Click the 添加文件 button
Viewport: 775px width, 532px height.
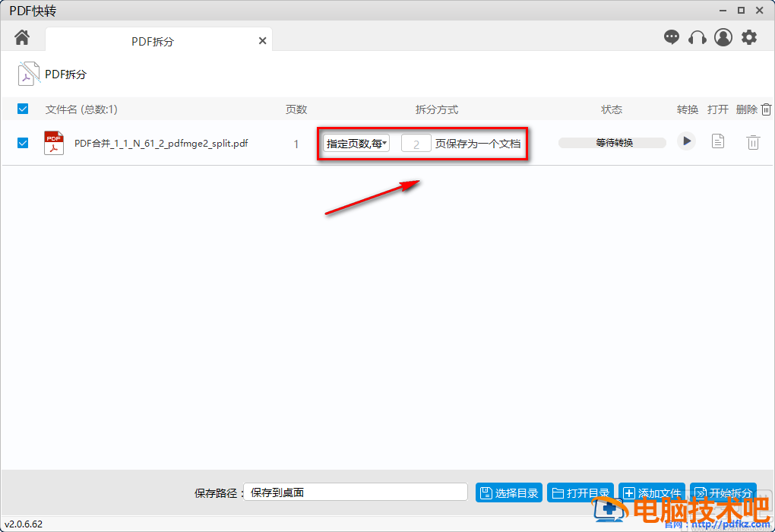point(652,493)
